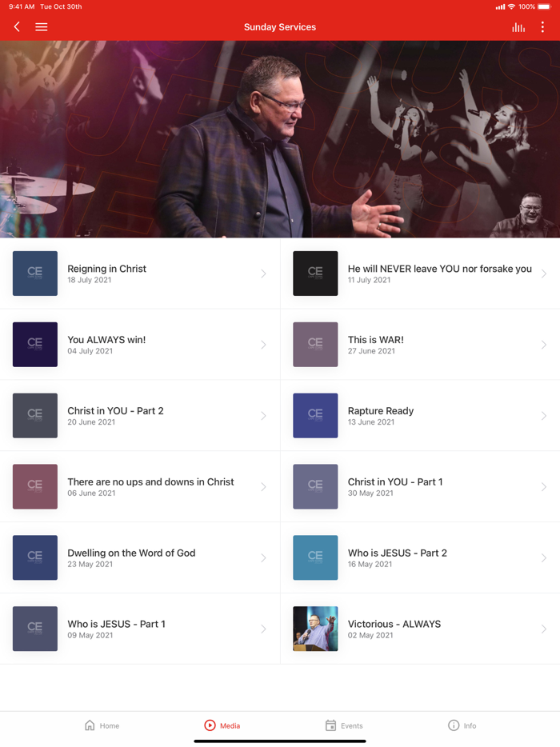Select the Victorious - ALWAYS photo thumbnail

[x=315, y=629]
